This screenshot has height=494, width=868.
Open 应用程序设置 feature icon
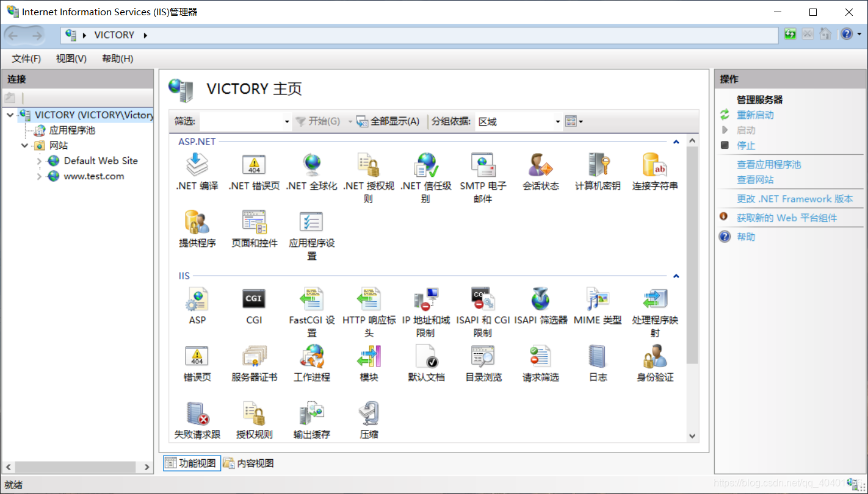(311, 222)
